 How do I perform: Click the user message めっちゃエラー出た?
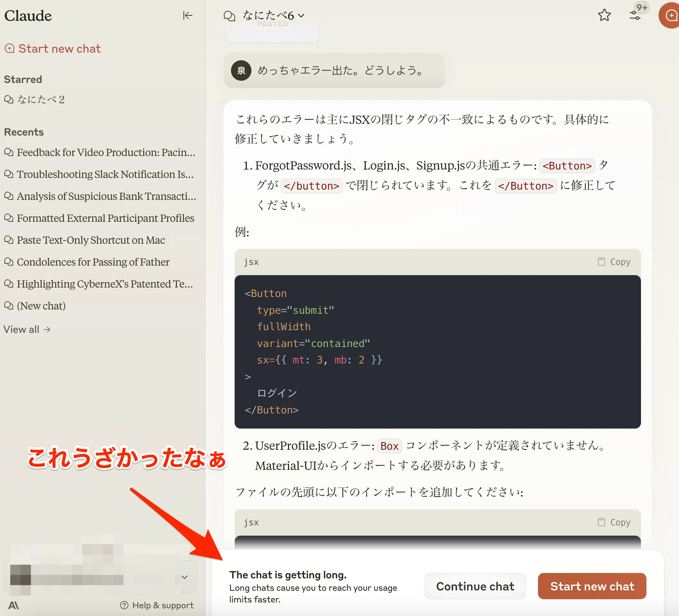(x=334, y=71)
